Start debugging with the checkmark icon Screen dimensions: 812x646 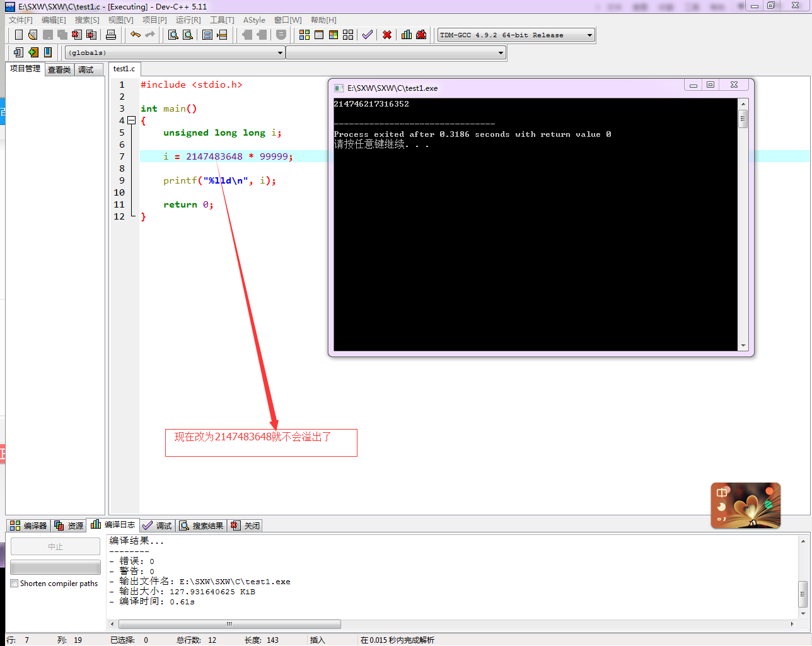[x=368, y=35]
